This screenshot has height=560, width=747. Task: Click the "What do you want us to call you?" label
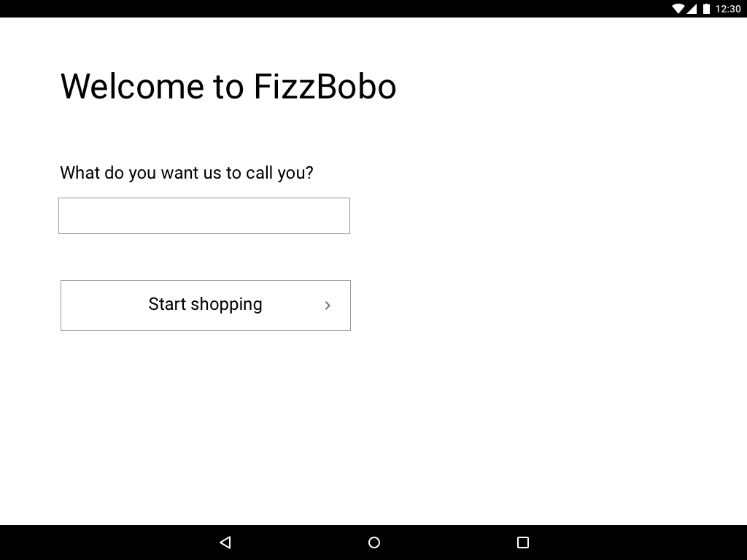tap(186, 173)
